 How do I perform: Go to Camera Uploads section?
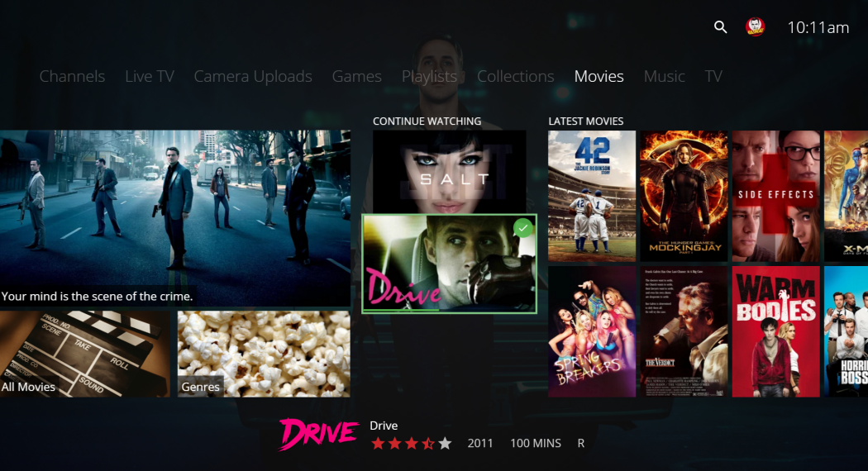(253, 76)
